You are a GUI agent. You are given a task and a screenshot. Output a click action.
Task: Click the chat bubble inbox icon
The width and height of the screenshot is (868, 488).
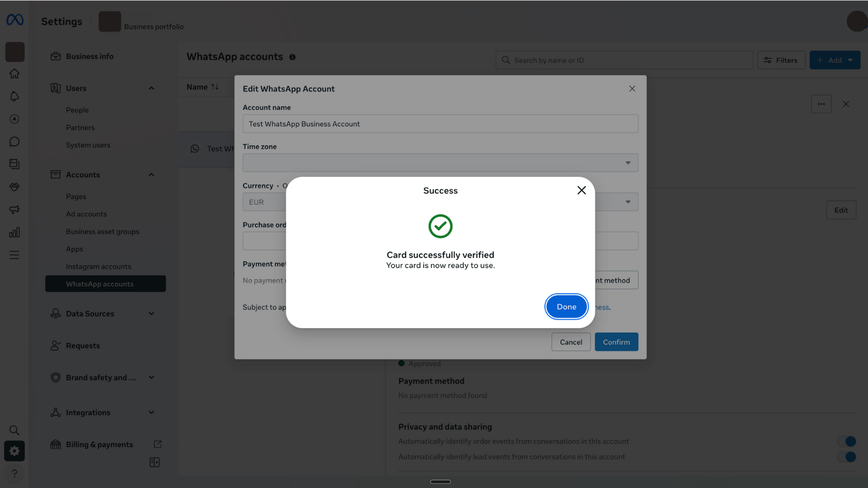pos(14,142)
